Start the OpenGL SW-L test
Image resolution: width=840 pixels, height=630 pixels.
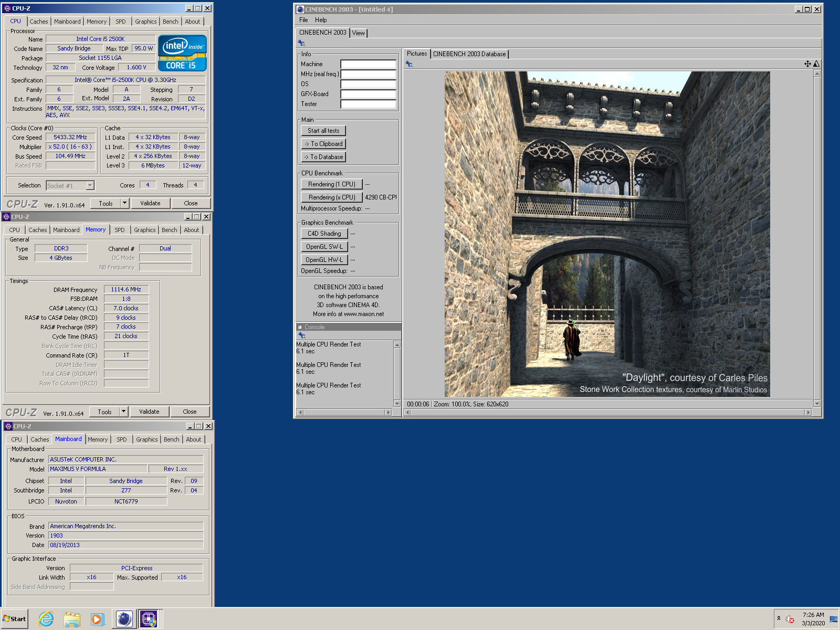pyautogui.click(x=324, y=247)
